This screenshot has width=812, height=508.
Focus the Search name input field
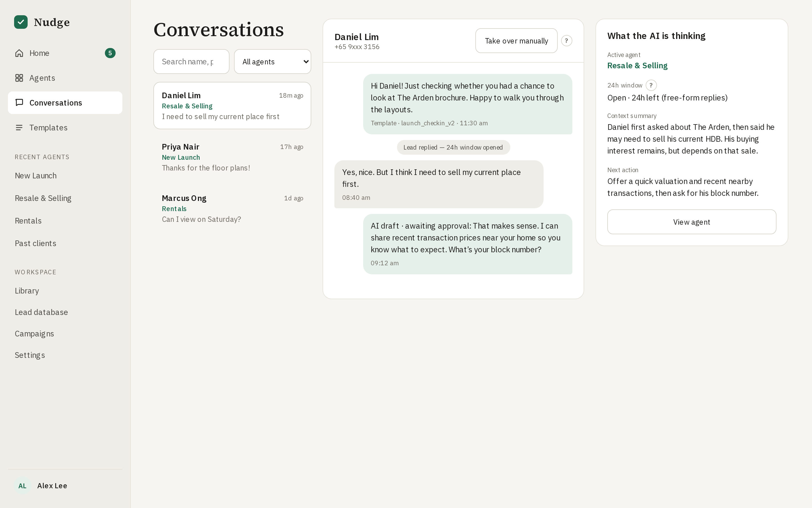191,62
